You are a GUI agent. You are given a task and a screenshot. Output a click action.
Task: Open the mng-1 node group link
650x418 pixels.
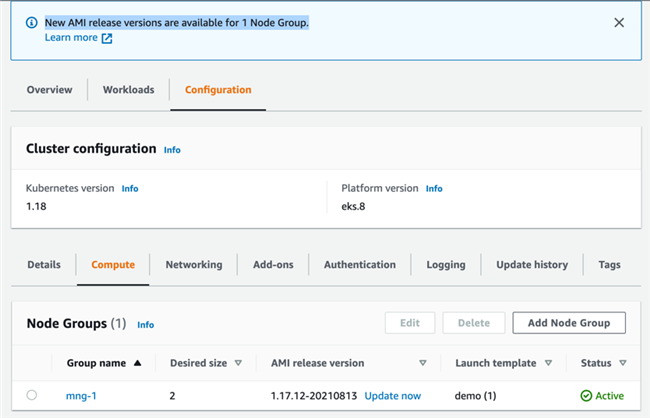click(x=81, y=396)
